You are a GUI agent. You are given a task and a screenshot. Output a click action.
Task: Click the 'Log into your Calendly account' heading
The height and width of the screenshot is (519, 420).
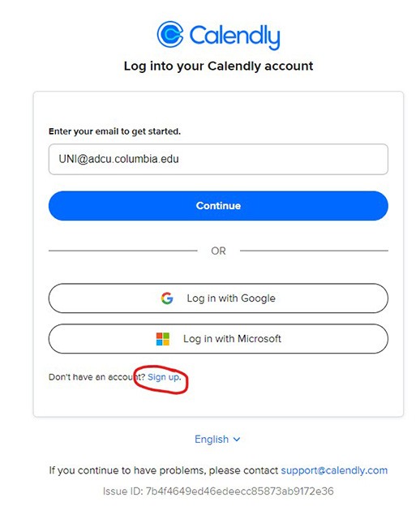pyautogui.click(x=218, y=66)
